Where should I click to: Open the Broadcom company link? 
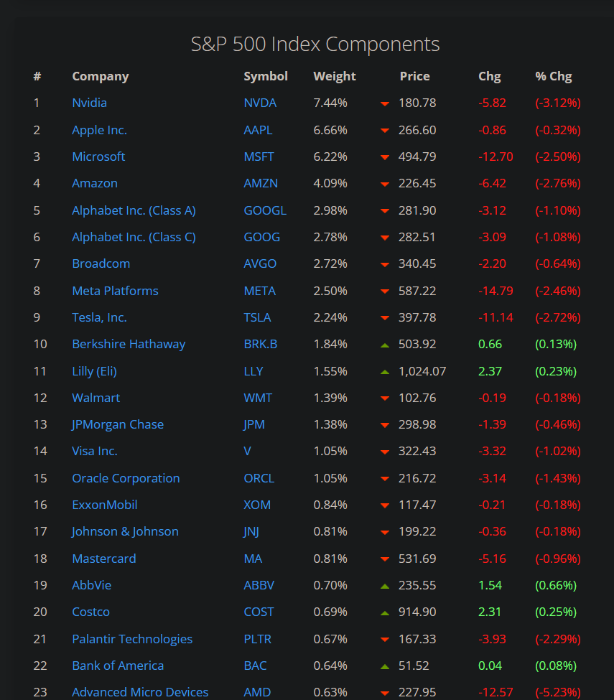101,263
